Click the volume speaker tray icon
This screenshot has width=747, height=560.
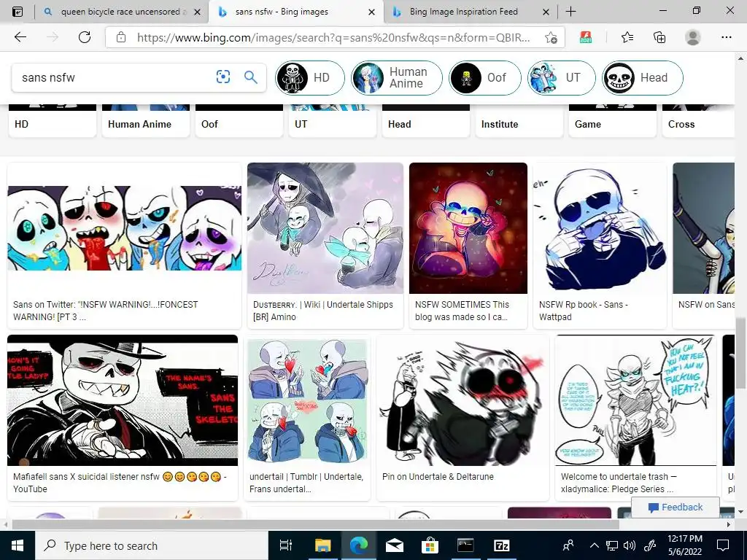(x=630, y=546)
